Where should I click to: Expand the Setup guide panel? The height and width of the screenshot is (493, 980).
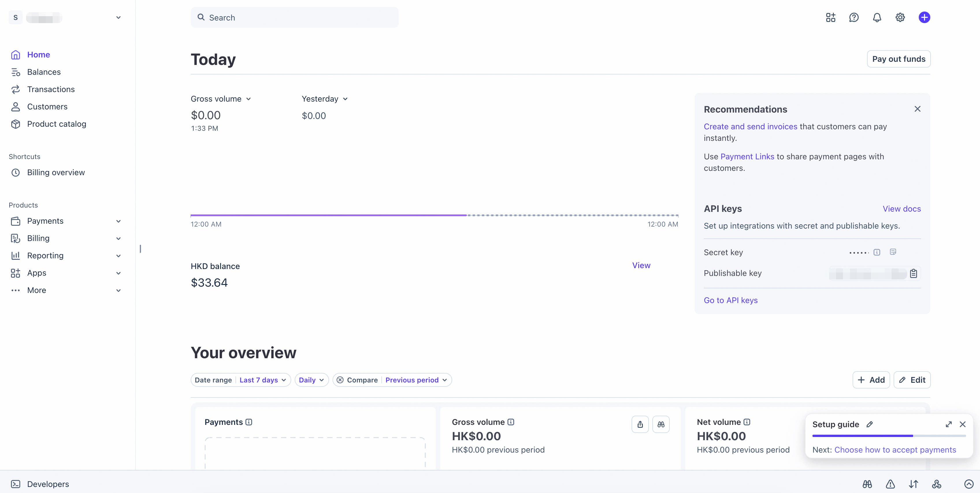[x=949, y=424]
